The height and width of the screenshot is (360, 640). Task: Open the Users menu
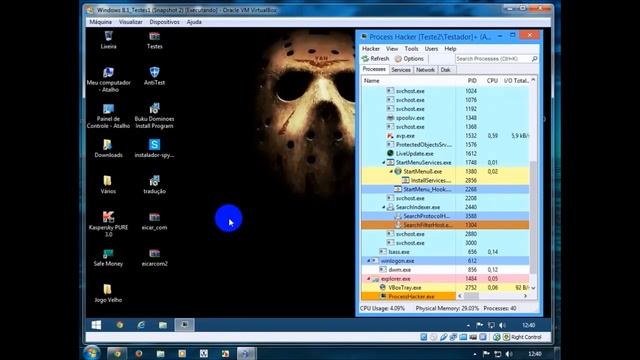pos(431,49)
